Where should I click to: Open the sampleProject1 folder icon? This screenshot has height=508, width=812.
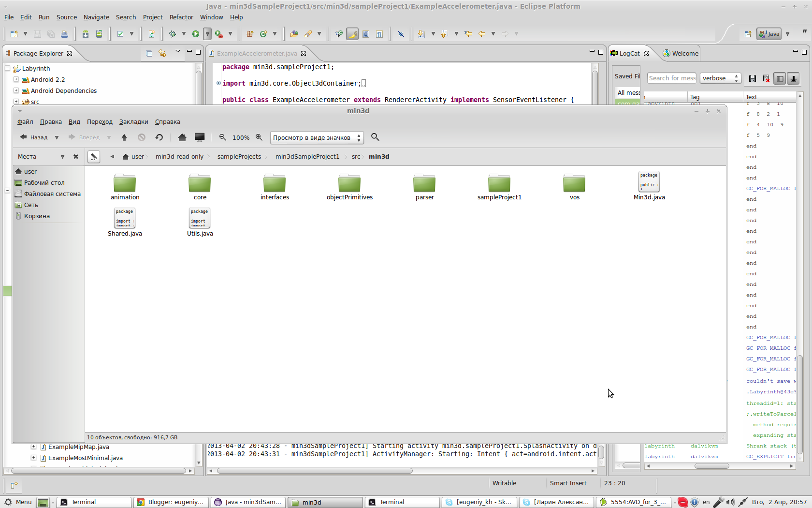click(x=499, y=183)
